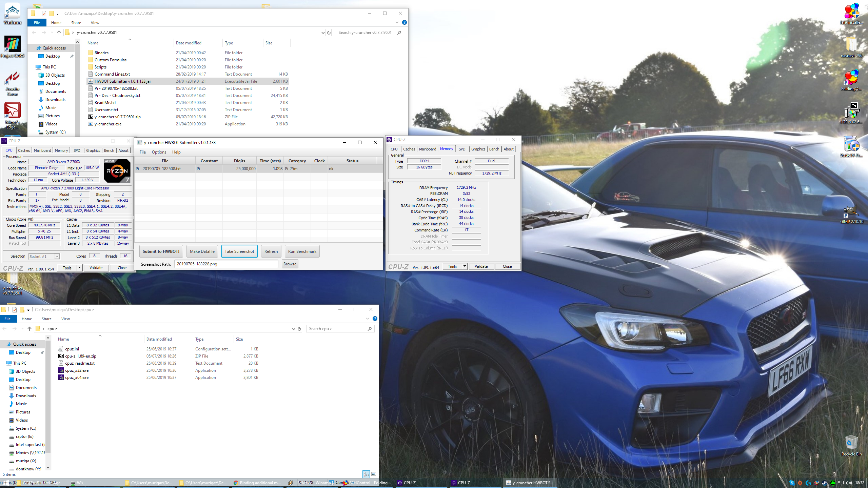Image resolution: width=868 pixels, height=488 pixels.
Task: Click the Refresh button in HWBOT Submitter
Action: [x=271, y=251]
